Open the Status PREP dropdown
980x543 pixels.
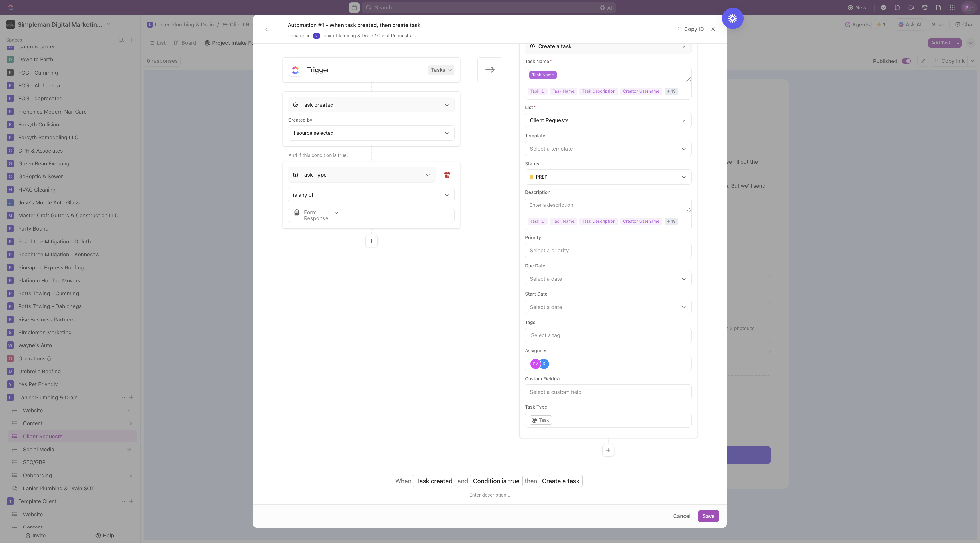point(608,177)
